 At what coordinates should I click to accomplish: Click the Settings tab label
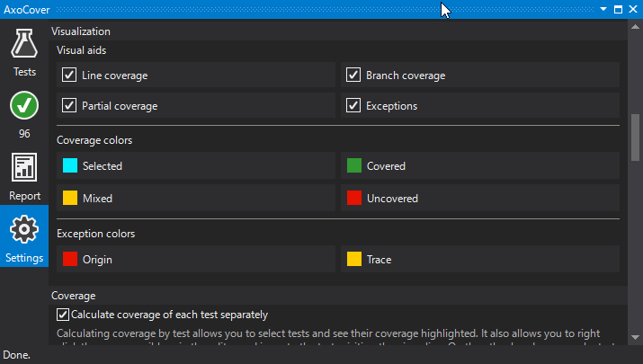click(24, 258)
